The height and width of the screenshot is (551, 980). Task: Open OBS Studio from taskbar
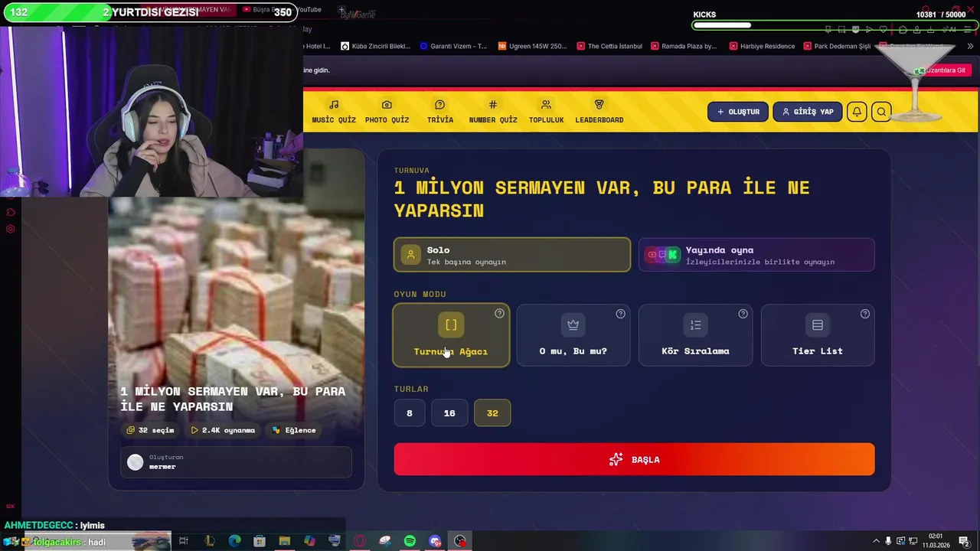(x=459, y=541)
